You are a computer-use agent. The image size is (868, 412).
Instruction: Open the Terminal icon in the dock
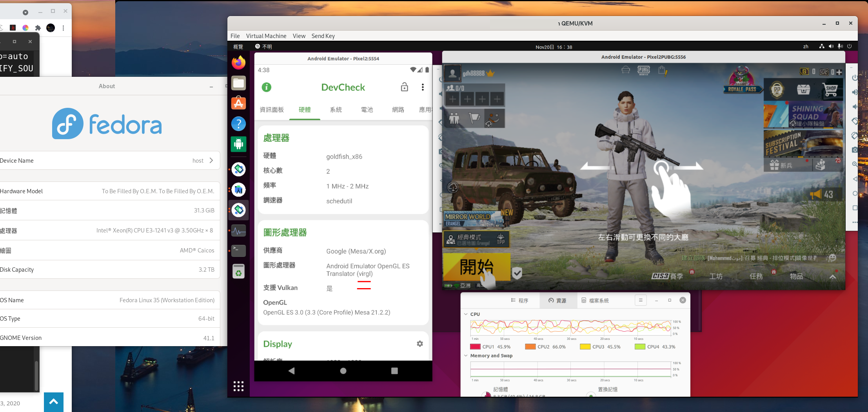point(238,250)
